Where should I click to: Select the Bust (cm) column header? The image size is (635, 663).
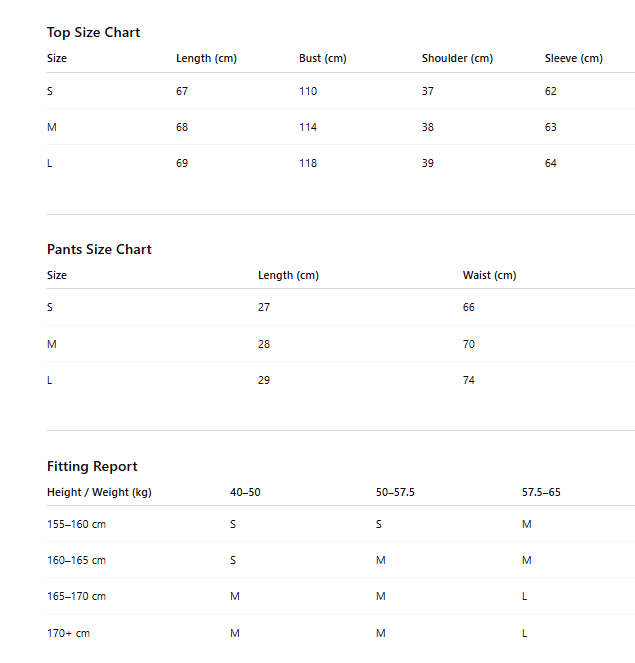[323, 58]
